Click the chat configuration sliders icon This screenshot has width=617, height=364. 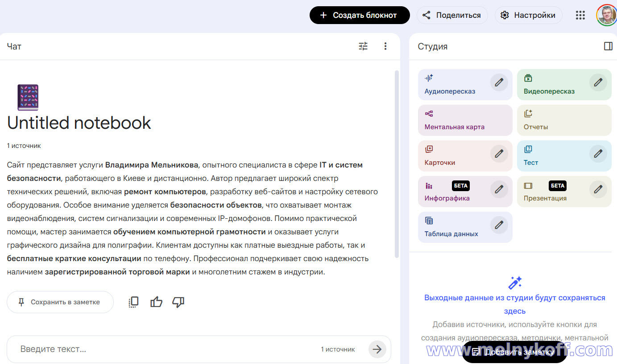coord(363,46)
